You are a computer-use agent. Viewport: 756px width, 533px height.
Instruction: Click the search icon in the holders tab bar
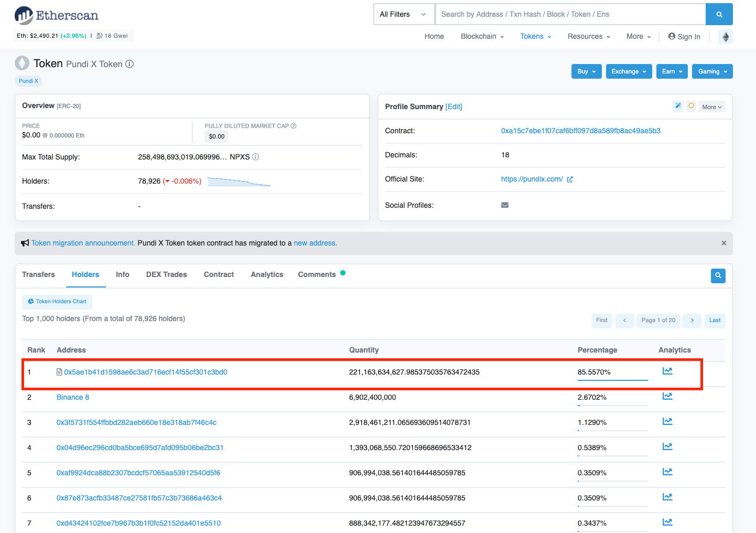point(718,275)
